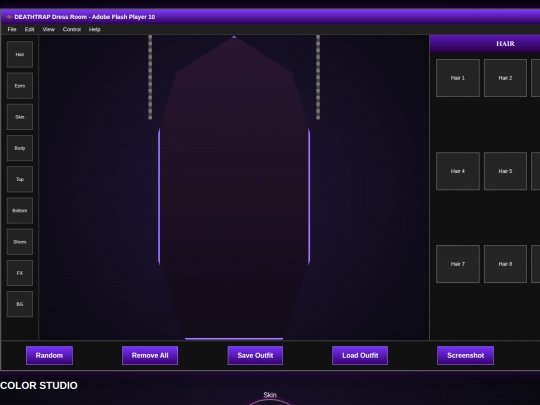This screenshot has height=405, width=540.
Task: Select the Top category button
Action: (x=20, y=179)
